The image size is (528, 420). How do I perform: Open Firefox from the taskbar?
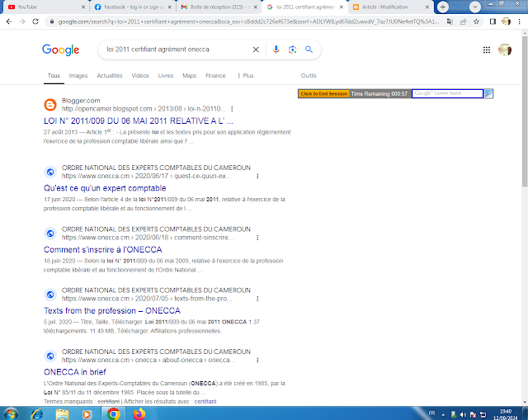[139, 413]
